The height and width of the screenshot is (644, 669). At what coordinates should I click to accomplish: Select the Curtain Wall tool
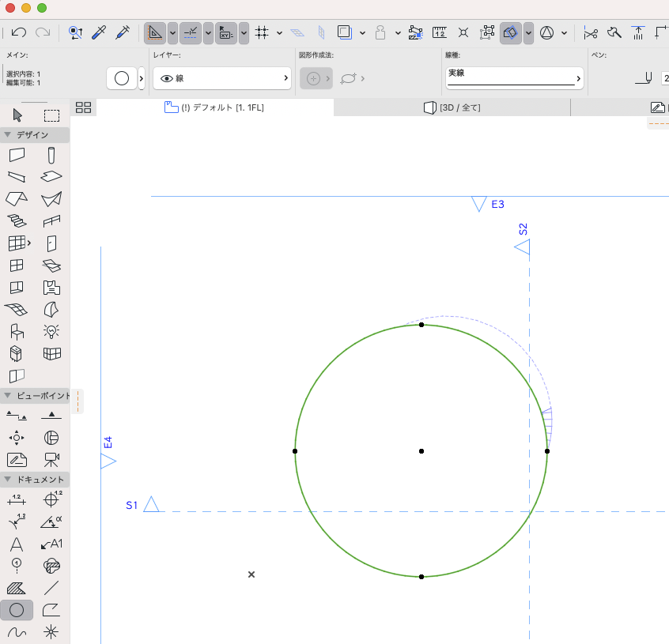coord(17,243)
